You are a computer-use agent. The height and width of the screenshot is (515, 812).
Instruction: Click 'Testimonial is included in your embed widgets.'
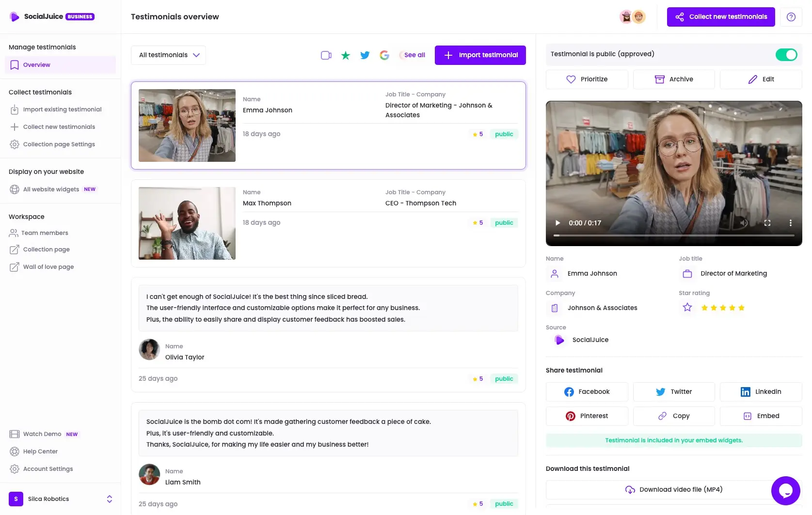674,440
